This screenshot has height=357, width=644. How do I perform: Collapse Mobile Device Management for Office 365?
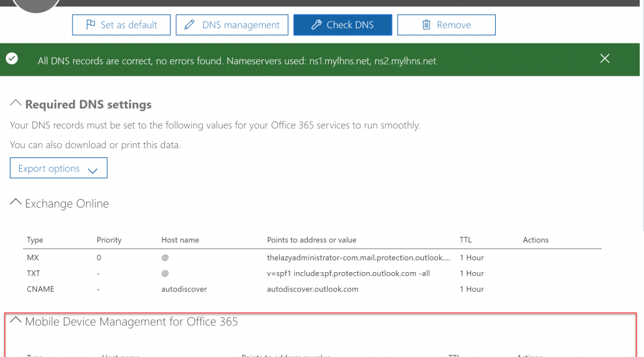(x=16, y=320)
